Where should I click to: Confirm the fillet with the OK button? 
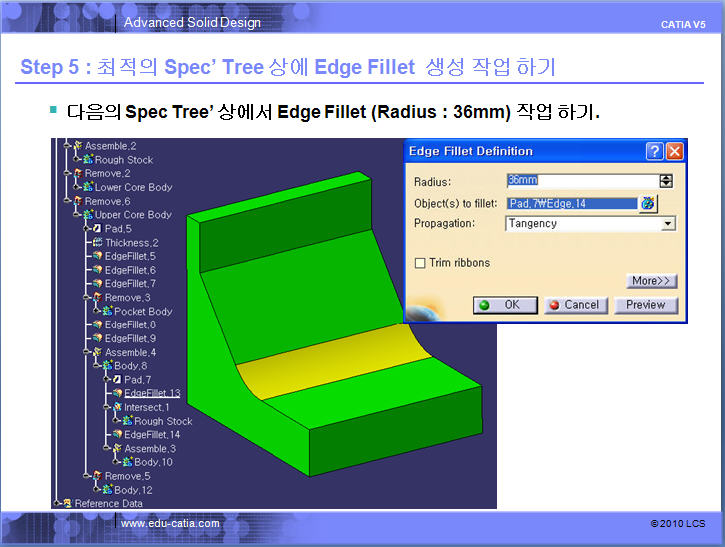[x=505, y=305]
